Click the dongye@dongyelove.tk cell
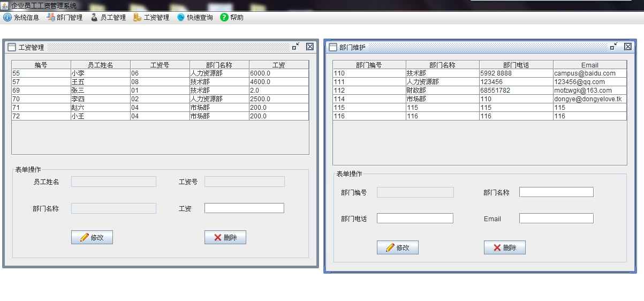The width and height of the screenshot is (644, 301). click(x=590, y=99)
